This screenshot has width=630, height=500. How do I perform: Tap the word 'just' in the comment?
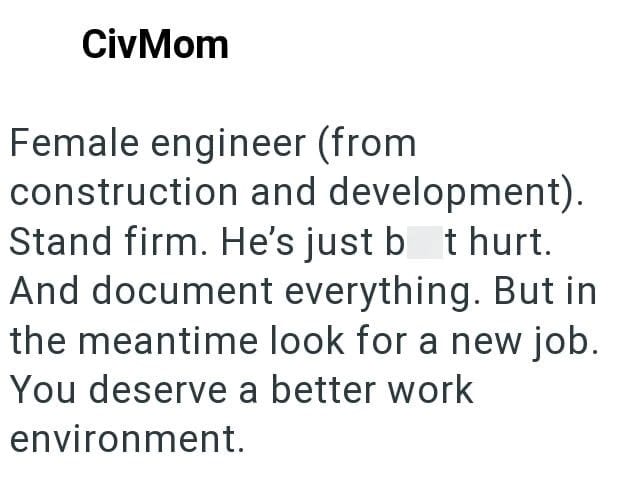373,242
